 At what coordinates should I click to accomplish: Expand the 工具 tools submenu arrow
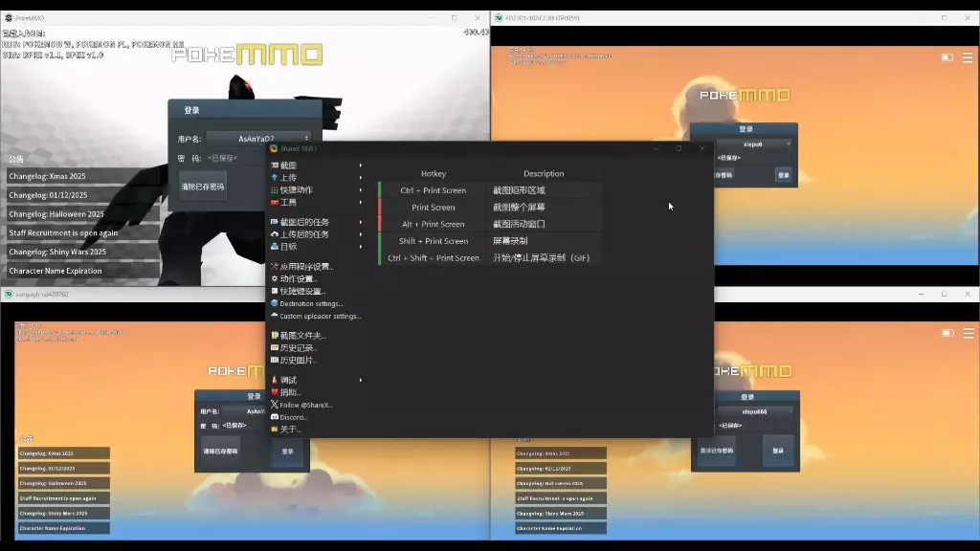[x=361, y=203]
